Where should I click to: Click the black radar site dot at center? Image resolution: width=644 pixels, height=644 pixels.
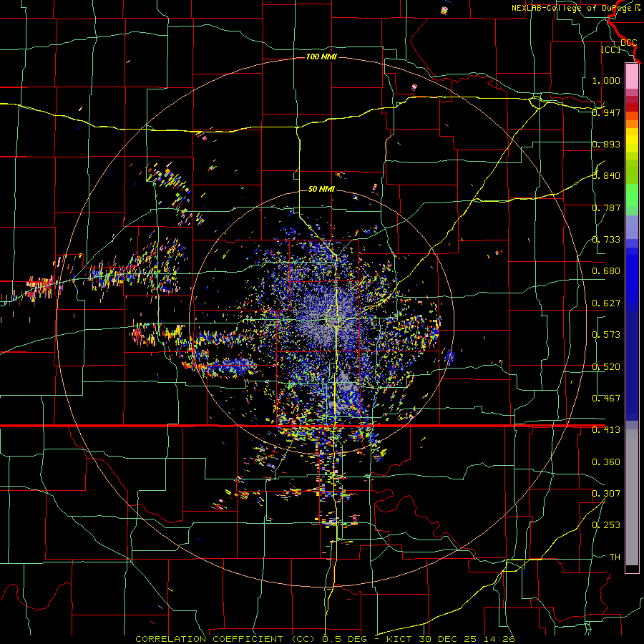point(321,323)
